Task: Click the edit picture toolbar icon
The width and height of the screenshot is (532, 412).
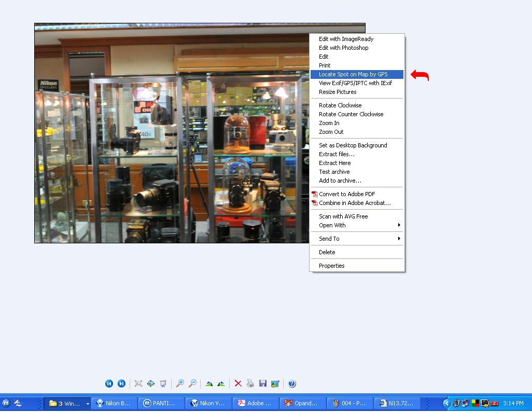Action: pyautogui.click(x=275, y=383)
